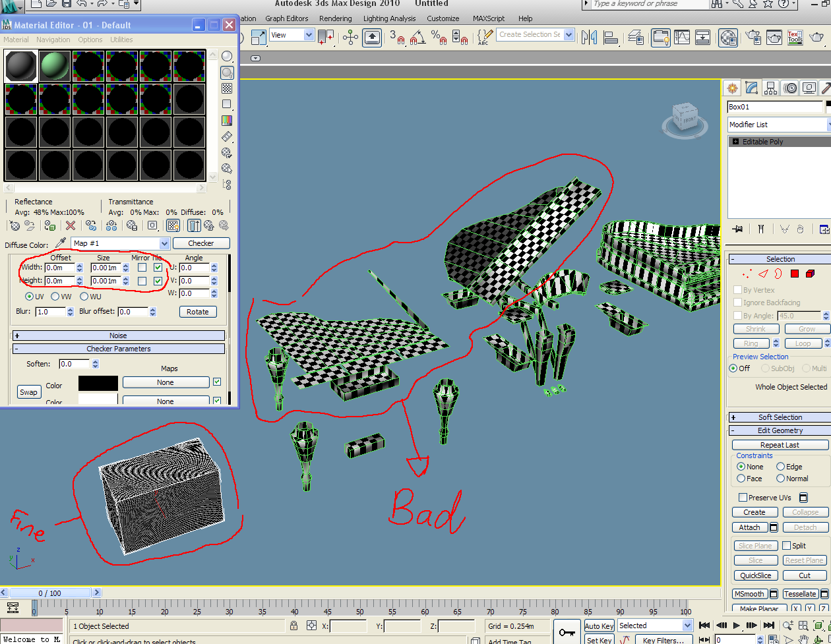Open the Create command panel tab
Screen dimensions: 831x644
(x=731, y=88)
